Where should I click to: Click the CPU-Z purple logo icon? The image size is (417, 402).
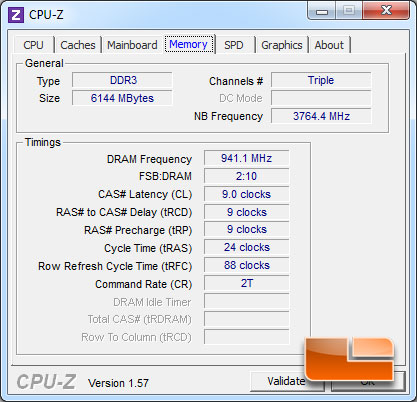click(16, 15)
